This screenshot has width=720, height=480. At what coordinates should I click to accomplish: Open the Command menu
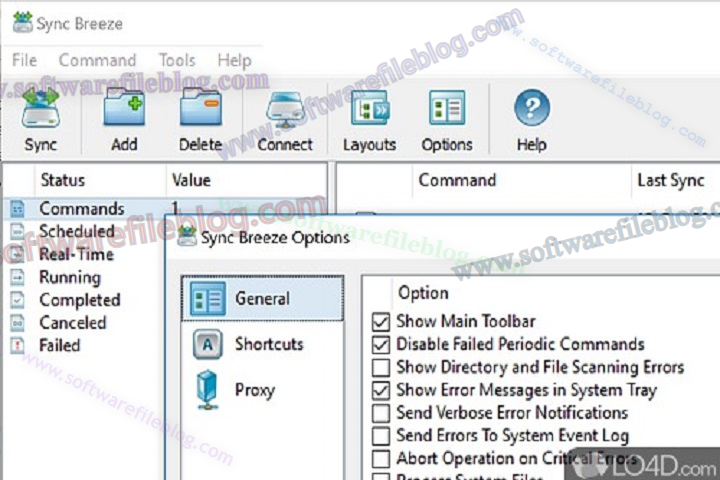point(97,60)
